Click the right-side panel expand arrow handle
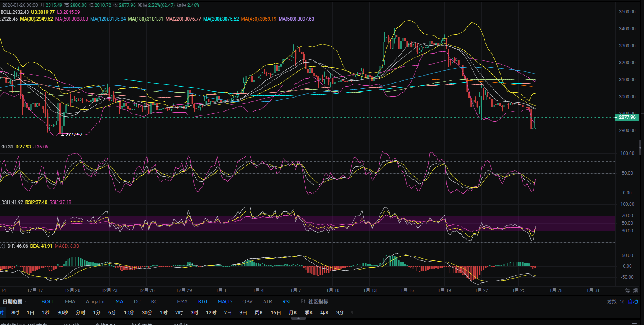 click(x=640, y=147)
